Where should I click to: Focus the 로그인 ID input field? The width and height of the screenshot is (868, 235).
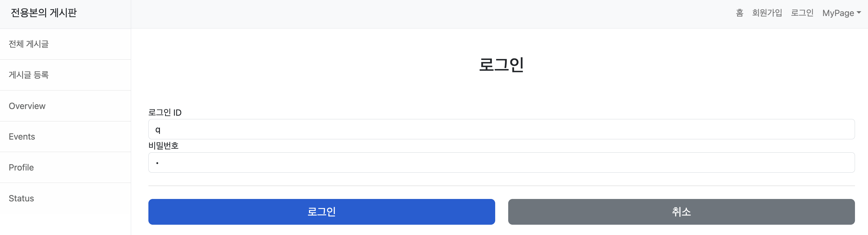pyautogui.click(x=502, y=129)
